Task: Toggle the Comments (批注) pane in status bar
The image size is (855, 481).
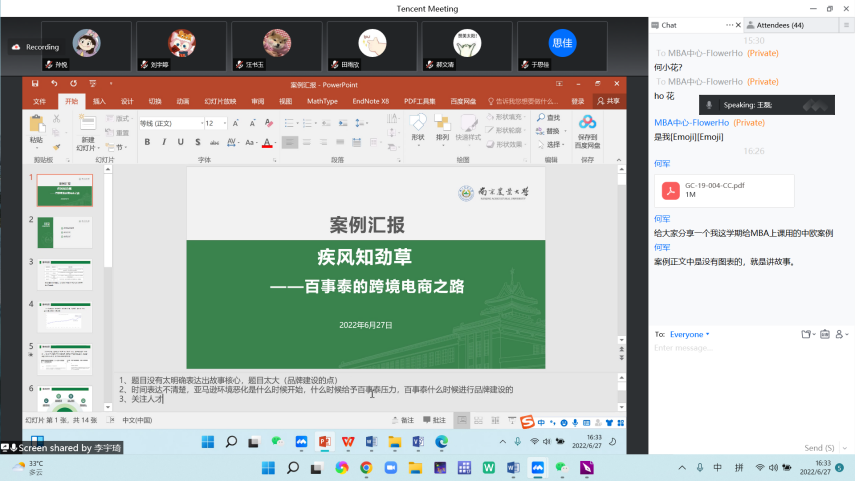Action: (436, 421)
